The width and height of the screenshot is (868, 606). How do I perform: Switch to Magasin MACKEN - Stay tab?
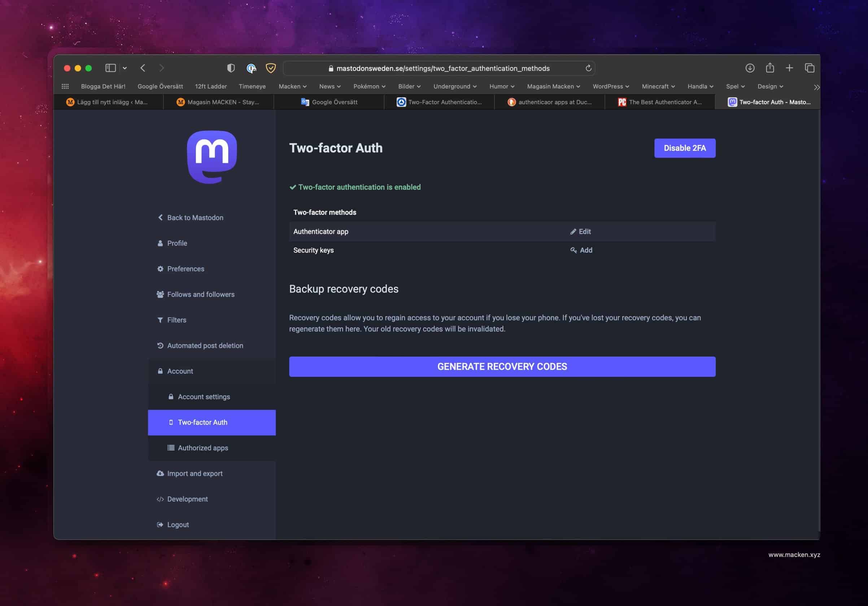coord(218,102)
